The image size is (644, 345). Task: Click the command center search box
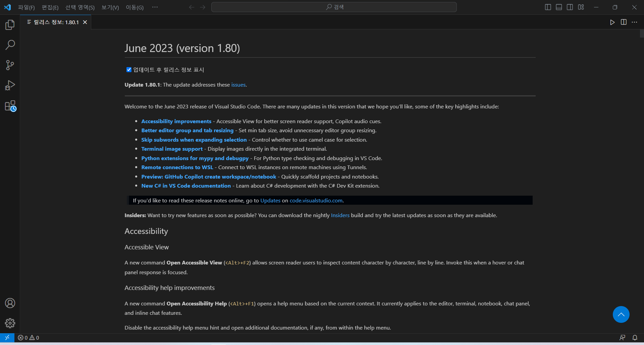[x=334, y=7]
